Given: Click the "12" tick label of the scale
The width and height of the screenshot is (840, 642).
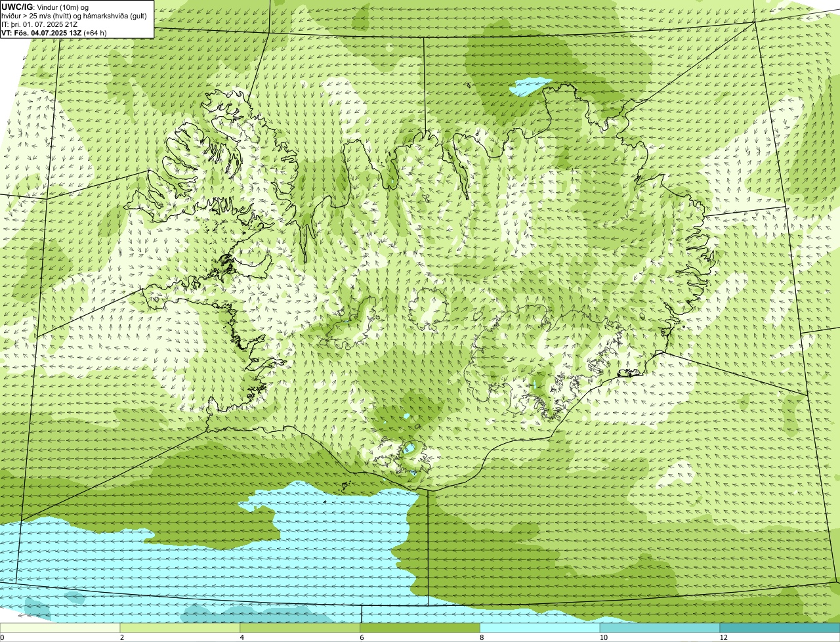Looking at the screenshot, I should (723, 637).
